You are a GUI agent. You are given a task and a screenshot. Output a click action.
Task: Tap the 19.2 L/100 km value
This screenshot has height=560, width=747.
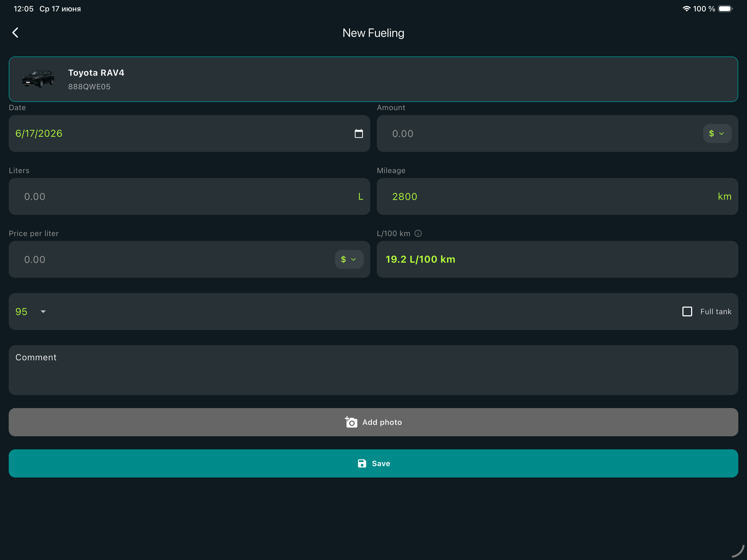420,259
